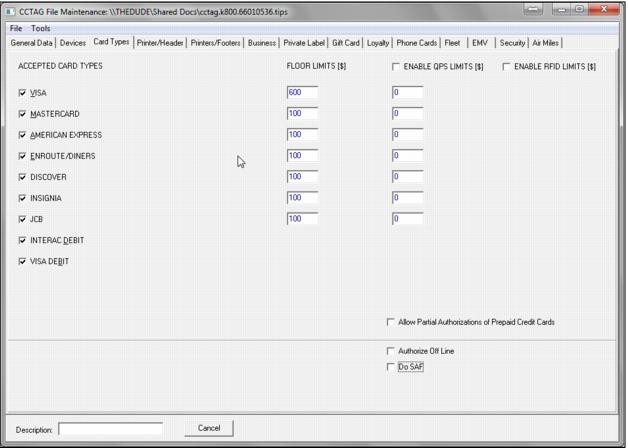The image size is (628, 448).
Task: Tick the Do SAF checkbox
Action: point(390,367)
